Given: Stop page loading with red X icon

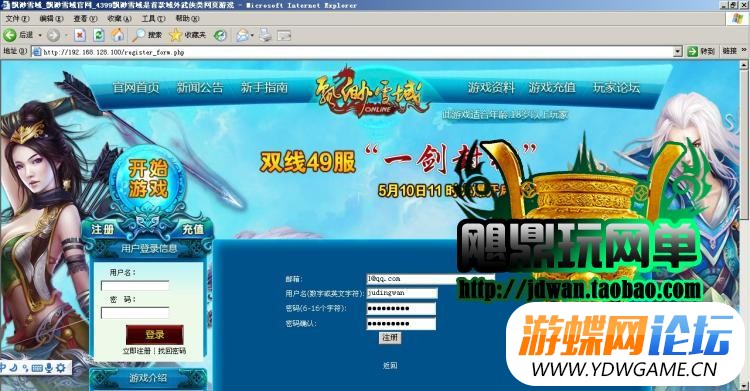Looking at the screenshot, I should coord(80,35).
